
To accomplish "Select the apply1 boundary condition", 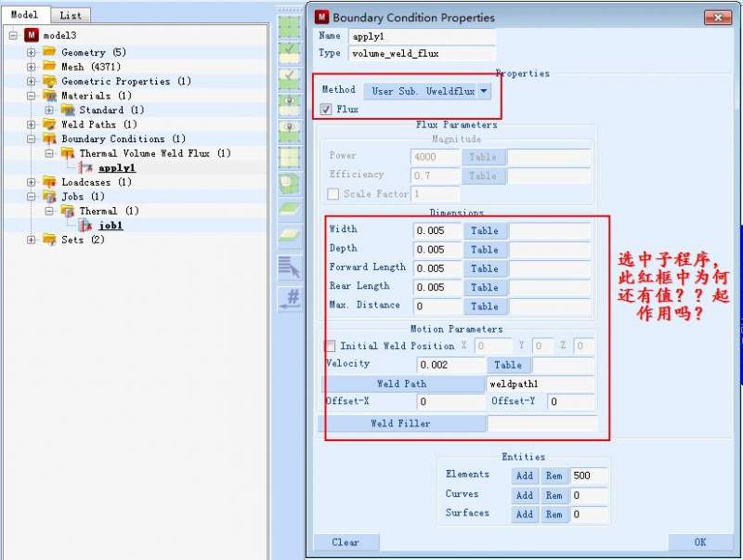I will (117, 168).
